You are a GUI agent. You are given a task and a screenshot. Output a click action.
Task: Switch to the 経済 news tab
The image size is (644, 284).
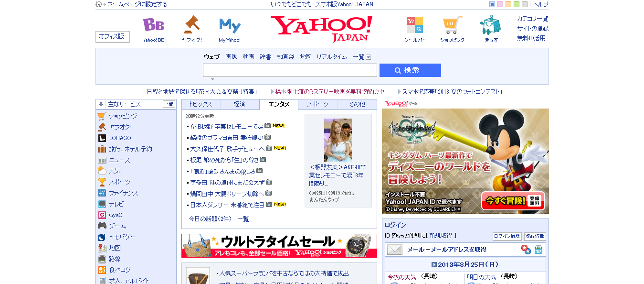(x=240, y=104)
